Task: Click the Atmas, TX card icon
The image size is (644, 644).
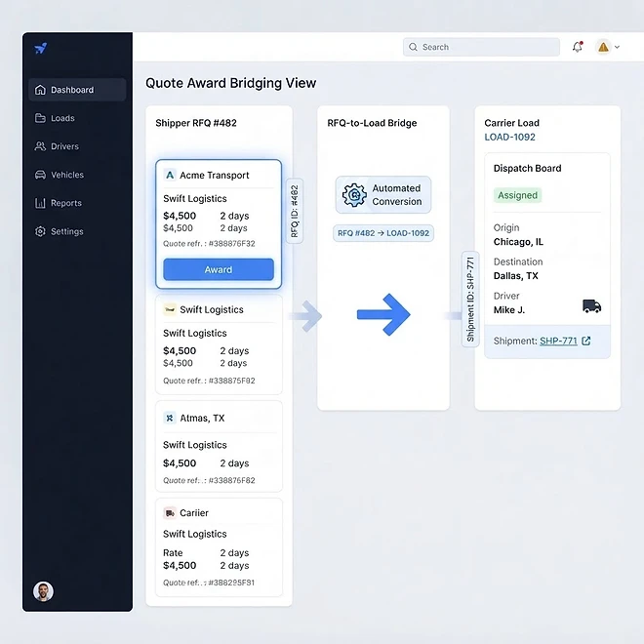Action: [170, 418]
